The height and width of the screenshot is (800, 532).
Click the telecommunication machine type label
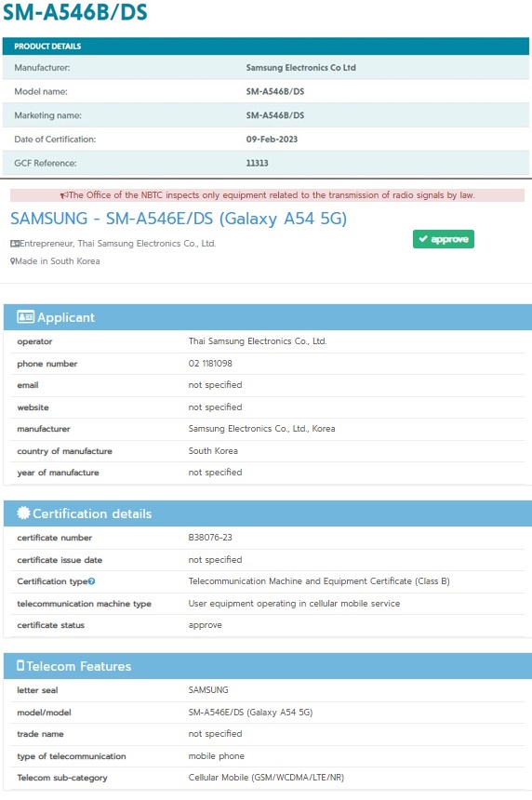click(84, 604)
